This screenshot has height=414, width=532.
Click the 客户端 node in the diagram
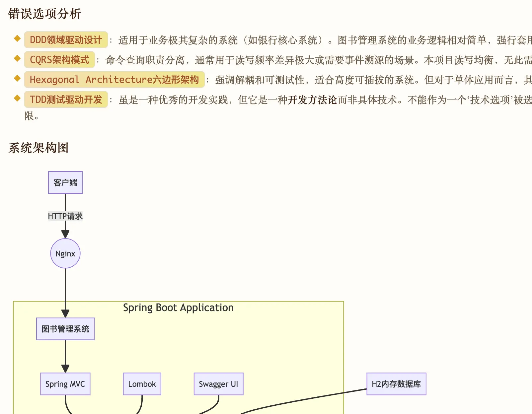65,182
